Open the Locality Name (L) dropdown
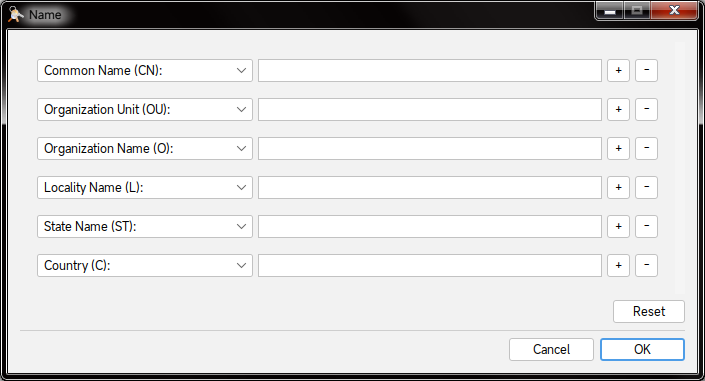Image resolution: width=705 pixels, height=381 pixels. click(x=145, y=188)
